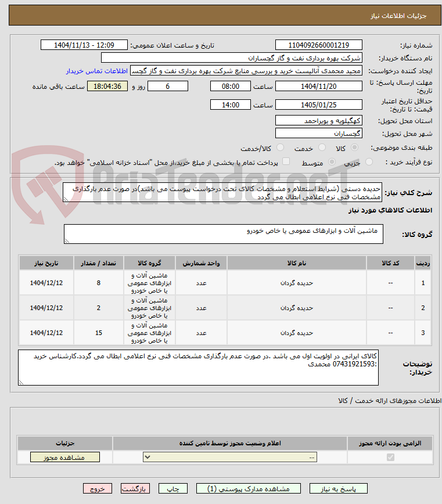Click the announcement date field 1404/11/13 - 12:09
442x504 pixels.
pyautogui.click(x=84, y=45)
